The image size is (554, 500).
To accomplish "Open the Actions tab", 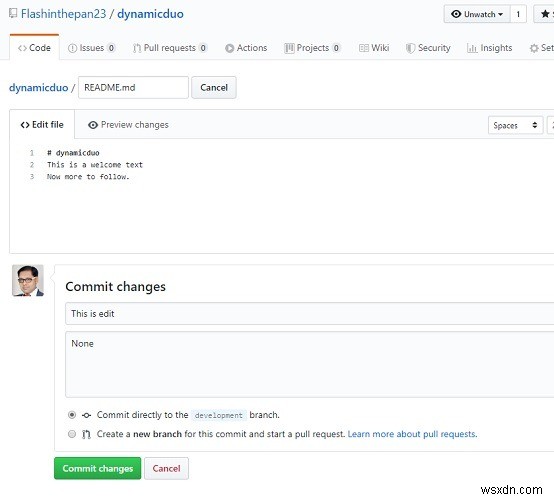I will coord(246,48).
